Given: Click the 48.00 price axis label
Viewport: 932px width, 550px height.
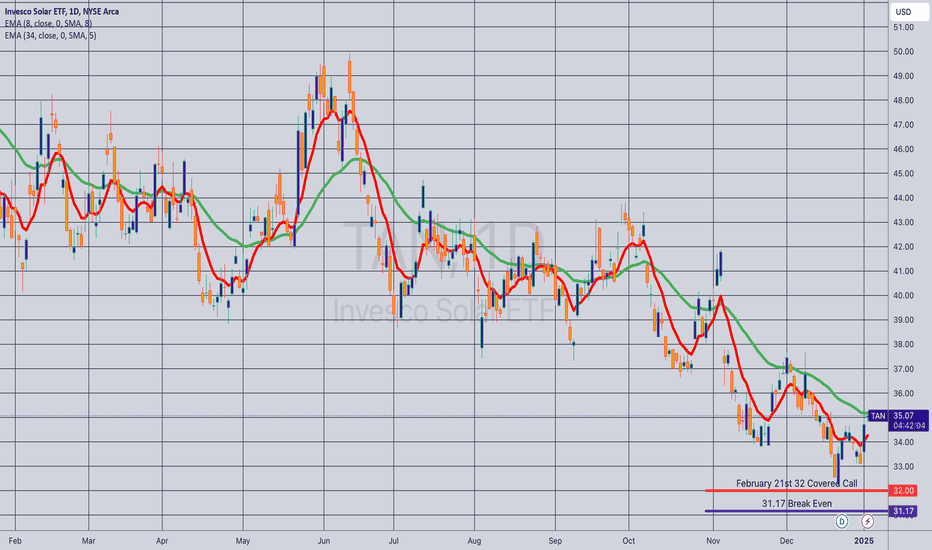Looking at the screenshot, I should (903, 100).
